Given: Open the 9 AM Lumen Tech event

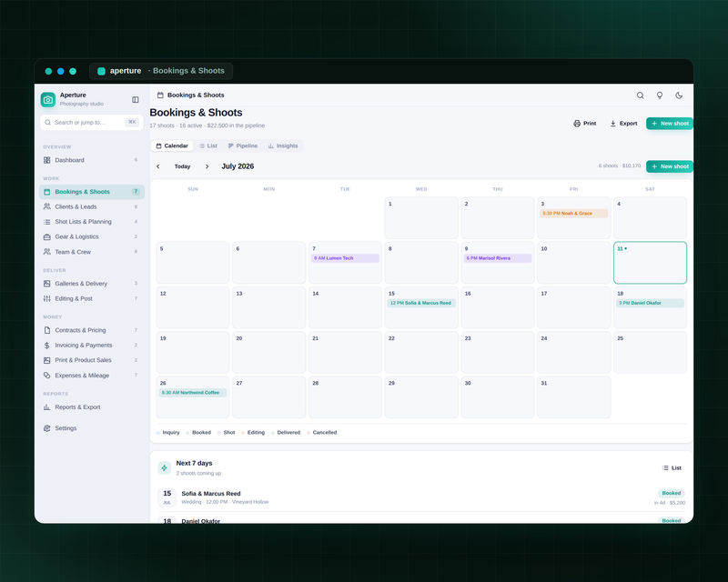Looking at the screenshot, I should pyautogui.click(x=345, y=258).
